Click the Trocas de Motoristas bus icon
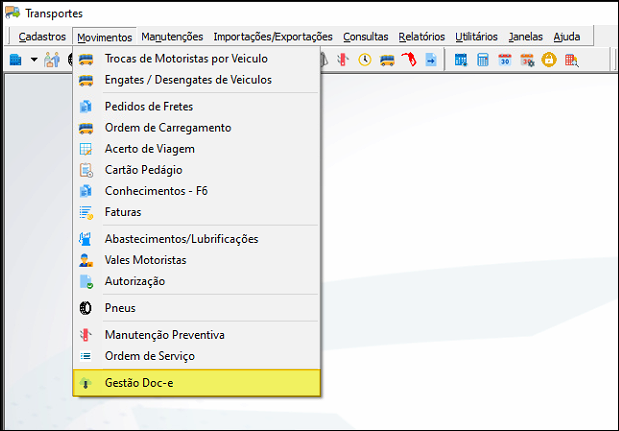The height and width of the screenshot is (431, 619). point(86,59)
